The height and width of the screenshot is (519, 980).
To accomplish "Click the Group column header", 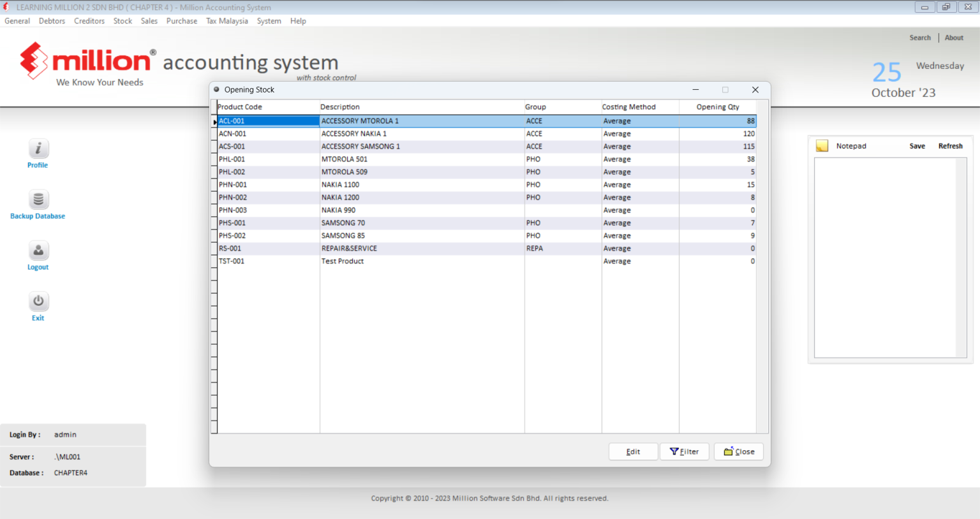I will (x=563, y=107).
